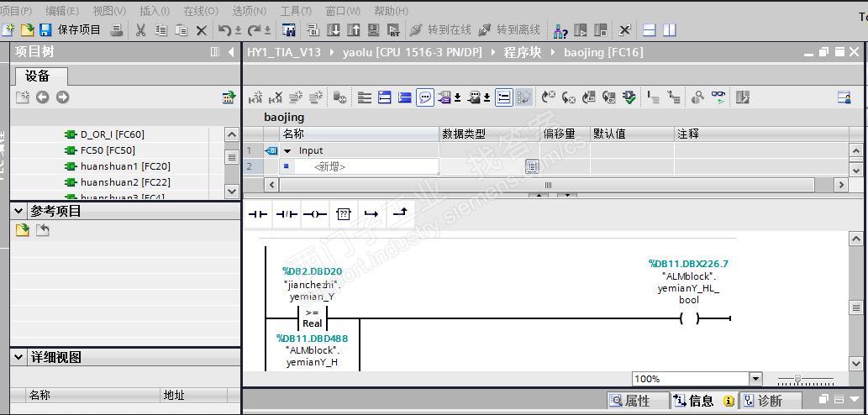Insert output coil from favorites bar
The height and width of the screenshot is (415, 868).
coord(315,214)
